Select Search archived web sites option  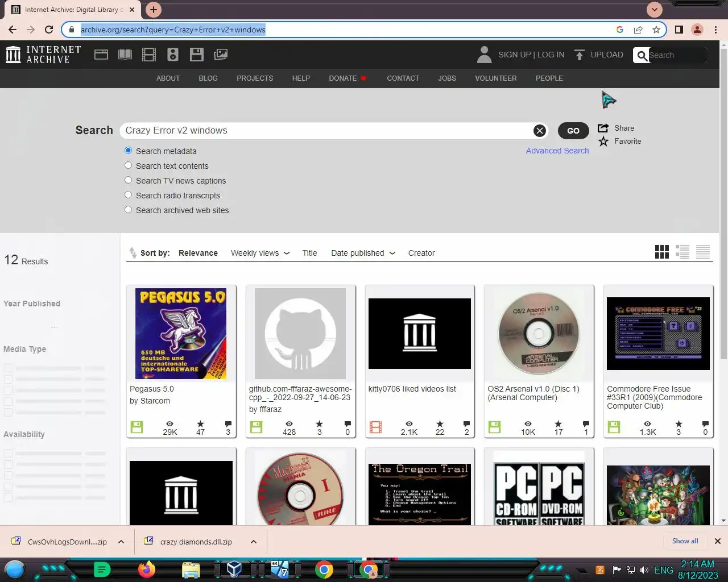click(x=129, y=210)
